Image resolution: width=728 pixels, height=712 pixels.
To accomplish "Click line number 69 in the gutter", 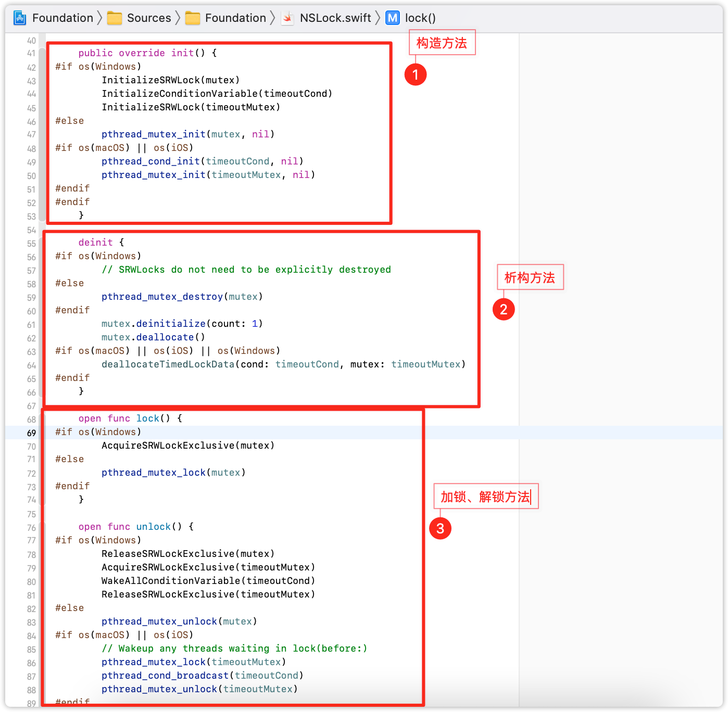I will [x=31, y=433].
